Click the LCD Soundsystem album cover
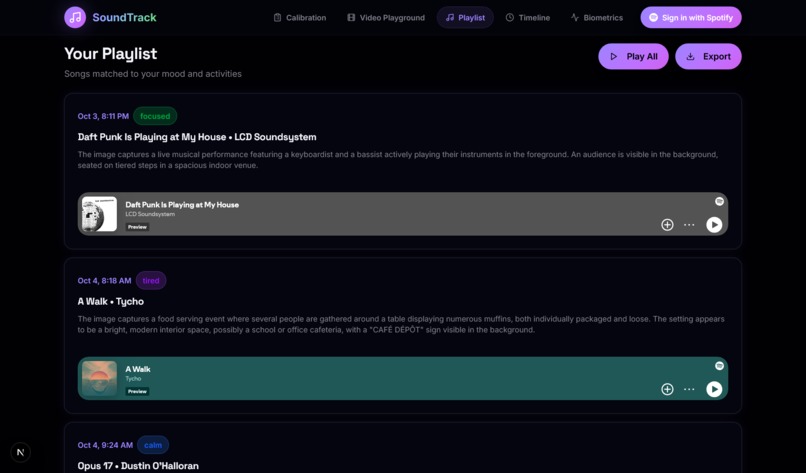 [99, 214]
